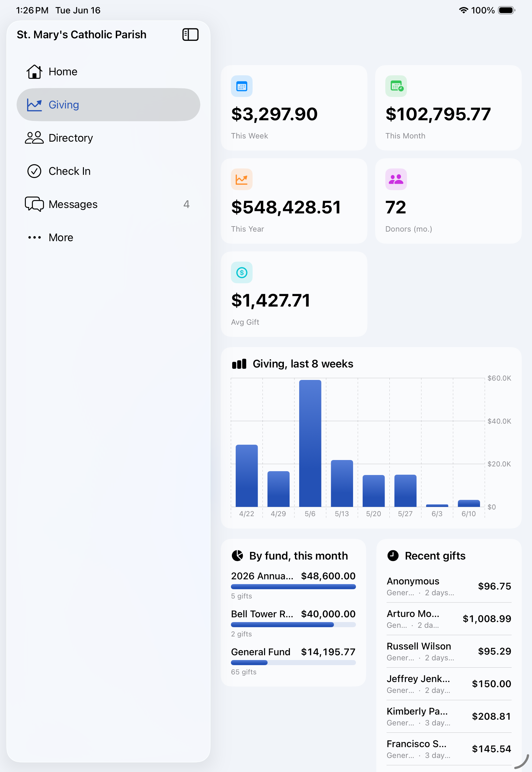This screenshot has width=532, height=772.
Task: Click the More ellipsis icon
Action: (x=34, y=237)
